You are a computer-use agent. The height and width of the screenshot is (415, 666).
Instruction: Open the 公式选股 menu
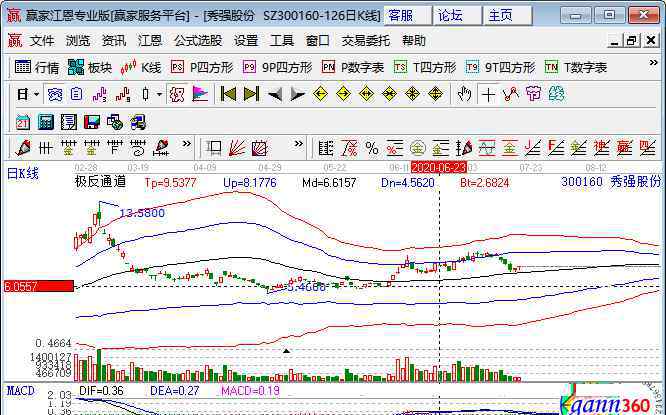pyautogui.click(x=198, y=41)
